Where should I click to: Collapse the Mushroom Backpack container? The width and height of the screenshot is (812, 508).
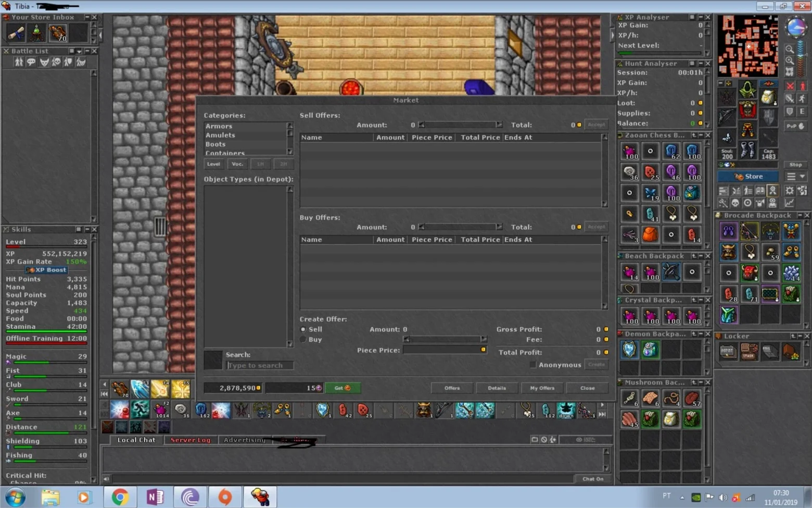(701, 382)
